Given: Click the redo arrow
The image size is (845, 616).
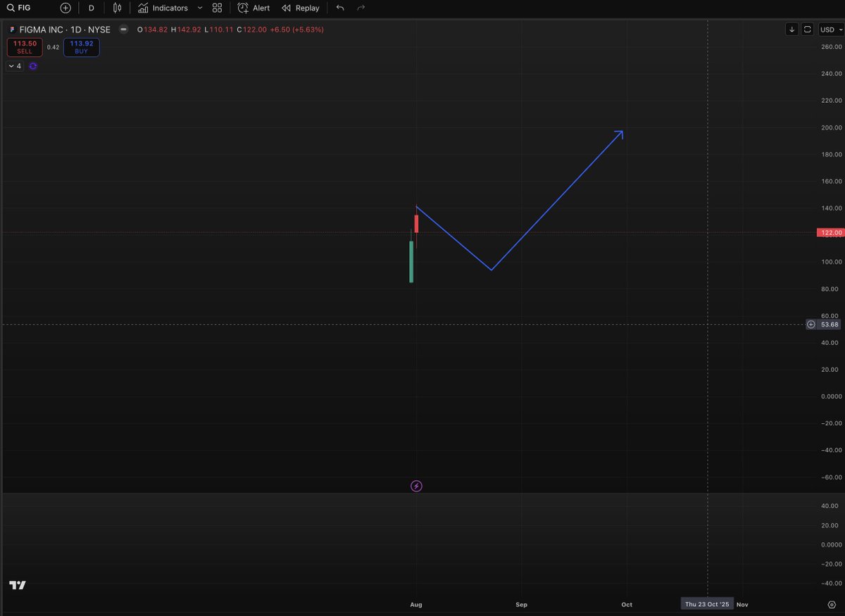Looking at the screenshot, I should (x=361, y=8).
